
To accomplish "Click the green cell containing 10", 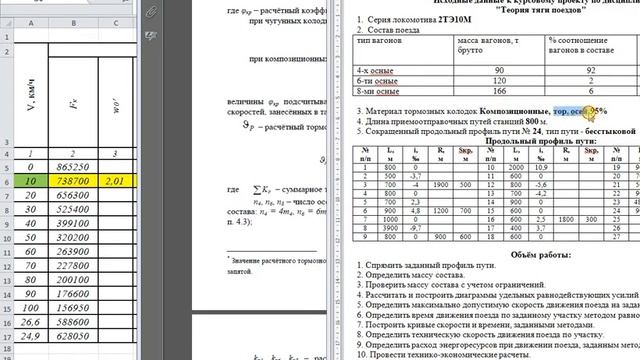I will coord(31,181).
